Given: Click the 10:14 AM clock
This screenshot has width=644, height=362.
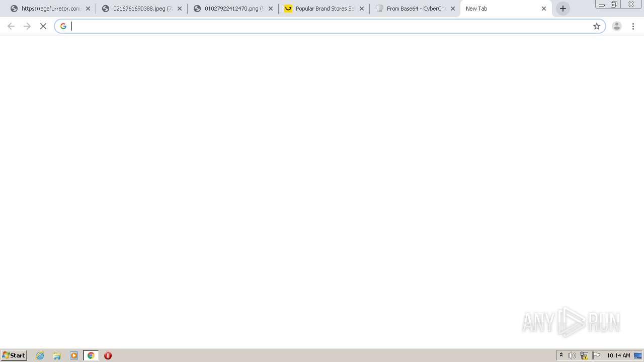Looking at the screenshot, I should pos(618,355).
